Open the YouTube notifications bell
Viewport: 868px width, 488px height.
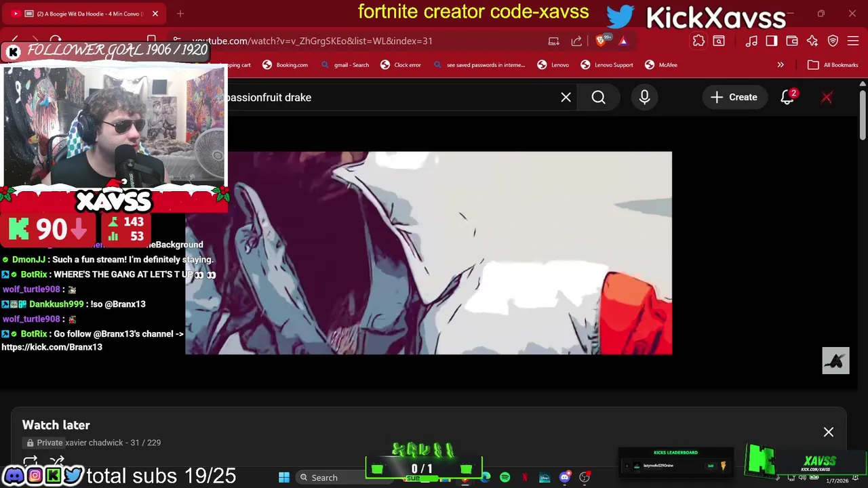pos(787,98)
